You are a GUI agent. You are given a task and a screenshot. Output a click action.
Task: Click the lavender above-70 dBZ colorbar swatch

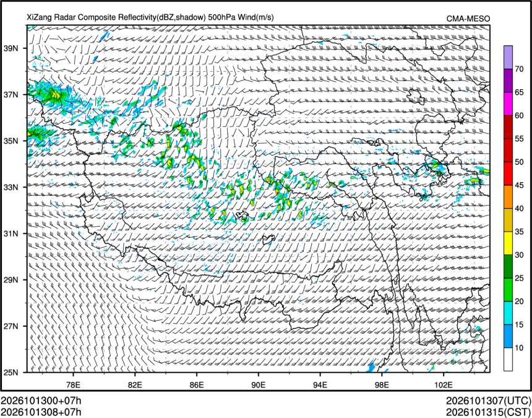click(508, 58)
